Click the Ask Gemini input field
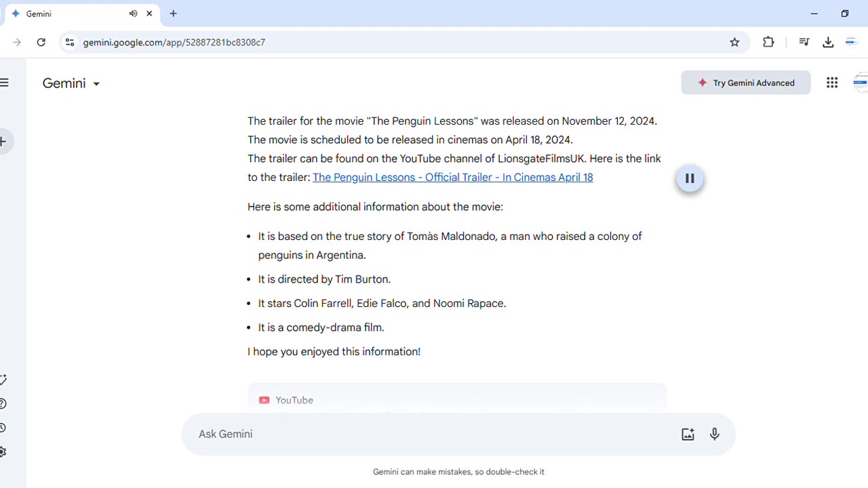 coord(434,434)
